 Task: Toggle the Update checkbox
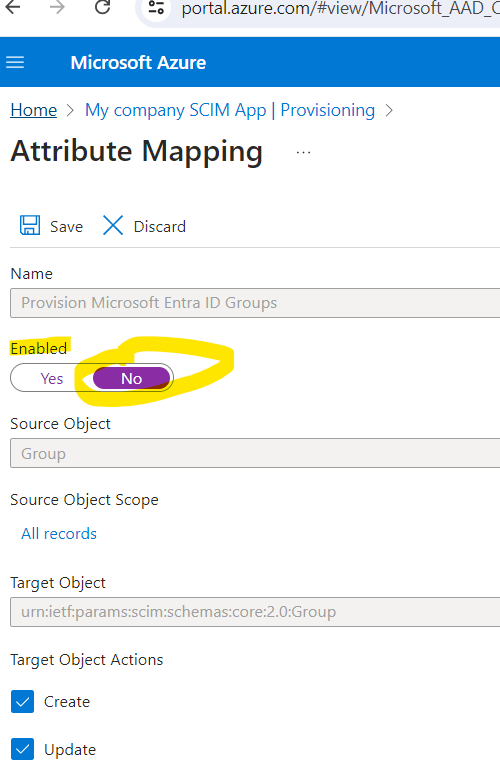[23, 749]
